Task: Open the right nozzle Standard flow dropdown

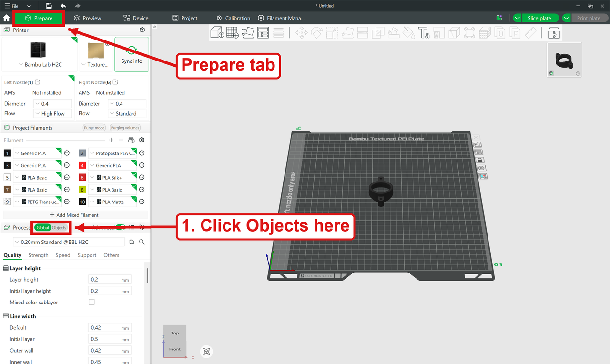Action: point(127,114)
